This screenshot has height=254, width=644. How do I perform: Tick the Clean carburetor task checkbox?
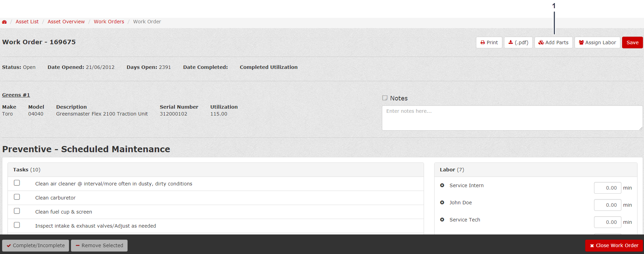click(x=17, y=197)
